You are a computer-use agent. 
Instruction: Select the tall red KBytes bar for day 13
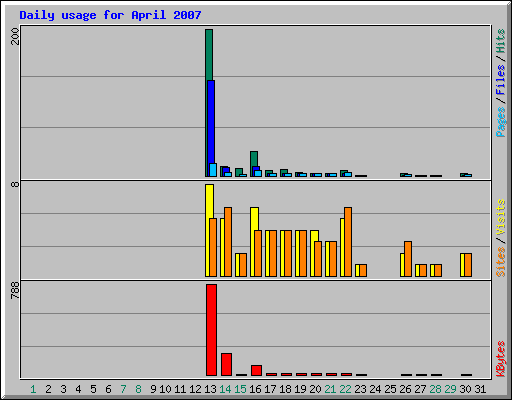click(211, 330)
